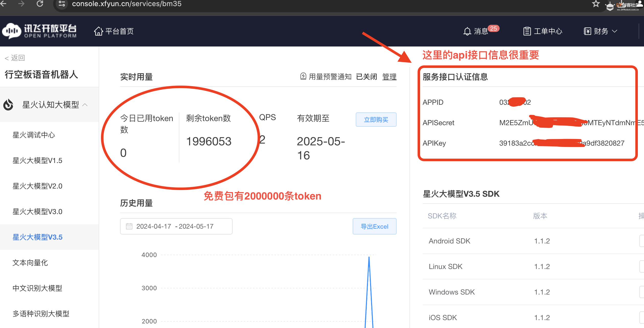Select 星火大模型V1.5
The image size is (644, 328).
coord(37,160)
